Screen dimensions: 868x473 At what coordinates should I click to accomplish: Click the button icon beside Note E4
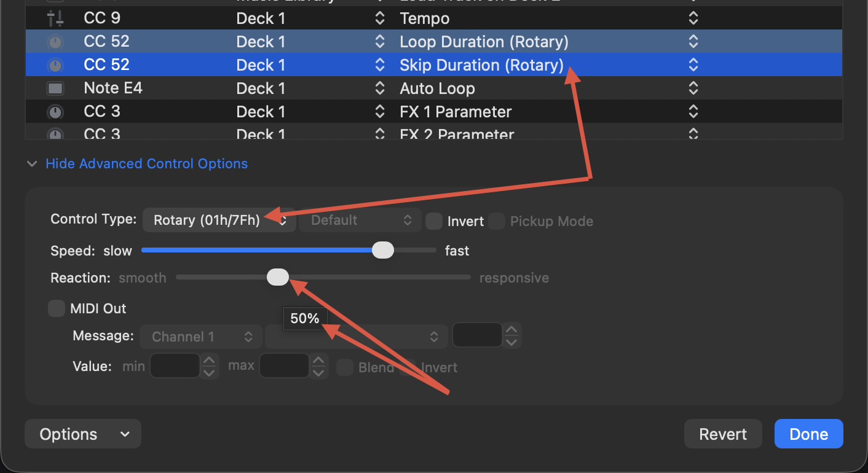[x=55, y=88]
